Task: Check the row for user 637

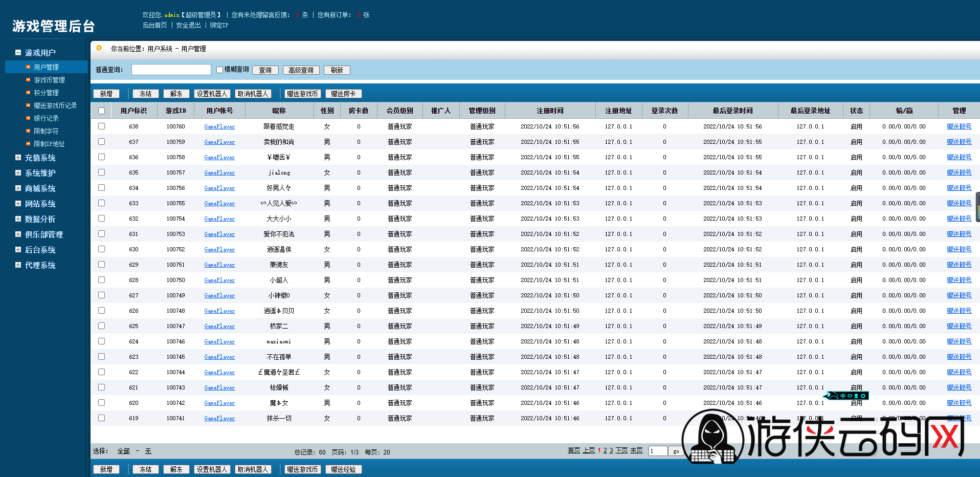Action: (101, 141)
